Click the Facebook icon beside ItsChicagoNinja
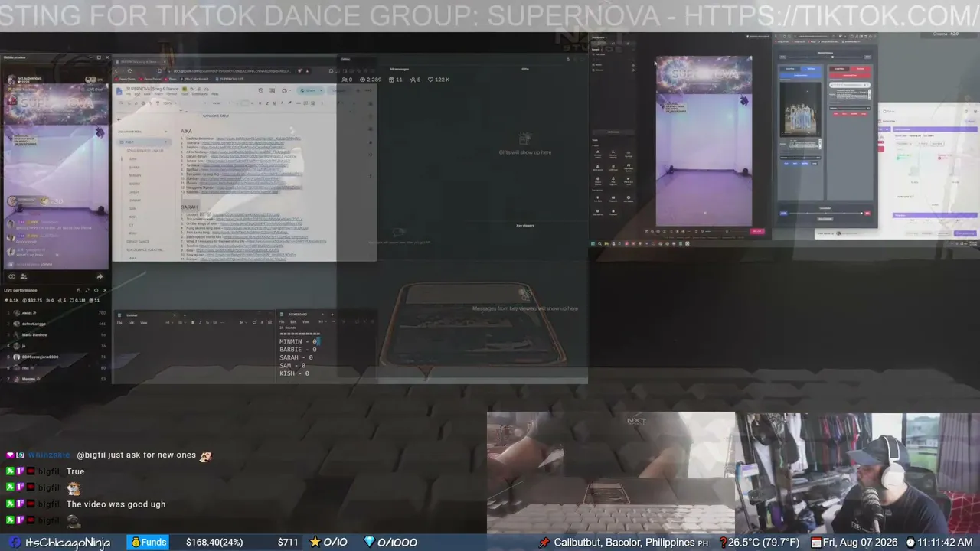 tap(15, 543)
